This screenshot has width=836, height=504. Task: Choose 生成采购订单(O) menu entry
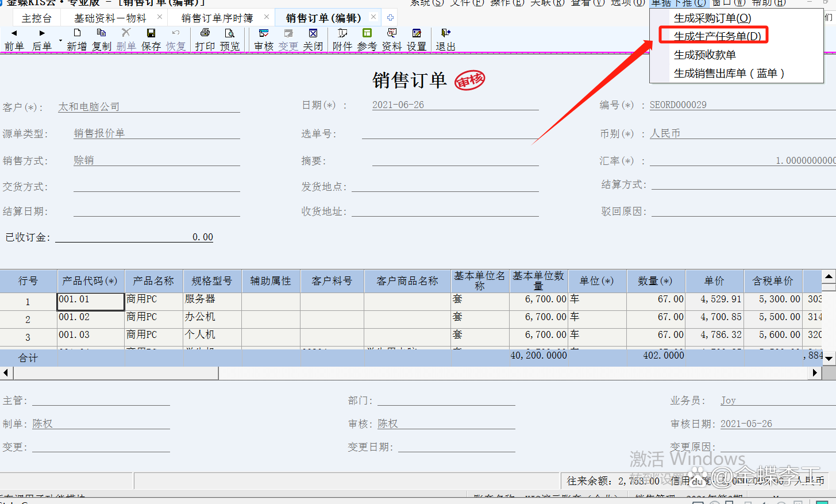pos(712,18)
